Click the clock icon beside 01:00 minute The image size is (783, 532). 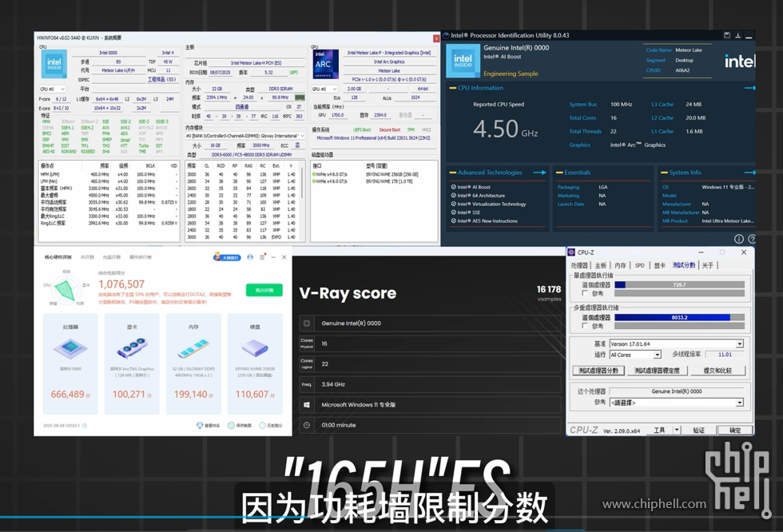(x=307, y=425)
